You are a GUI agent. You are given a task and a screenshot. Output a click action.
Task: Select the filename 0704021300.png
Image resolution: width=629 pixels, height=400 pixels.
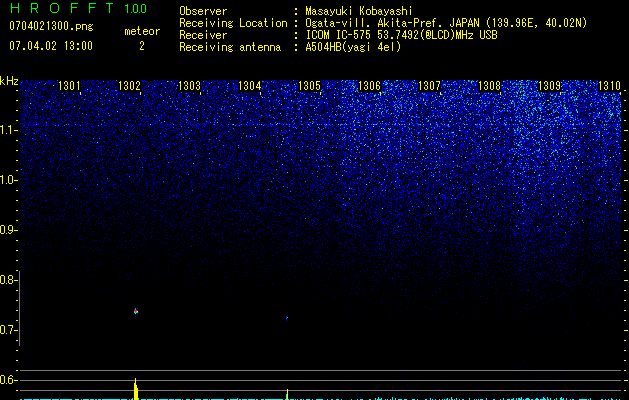click(51, 26)
